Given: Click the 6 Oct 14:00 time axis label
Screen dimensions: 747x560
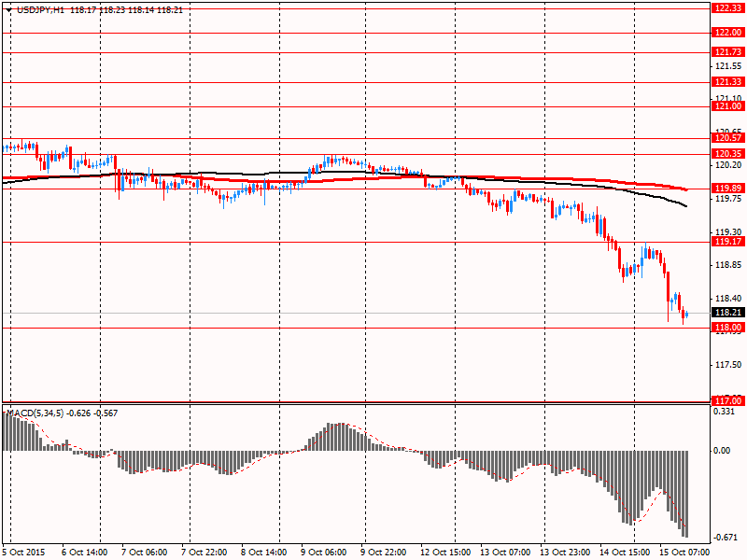Looking at the screenshot, I should pyautogui.click(x=85, y=553).
